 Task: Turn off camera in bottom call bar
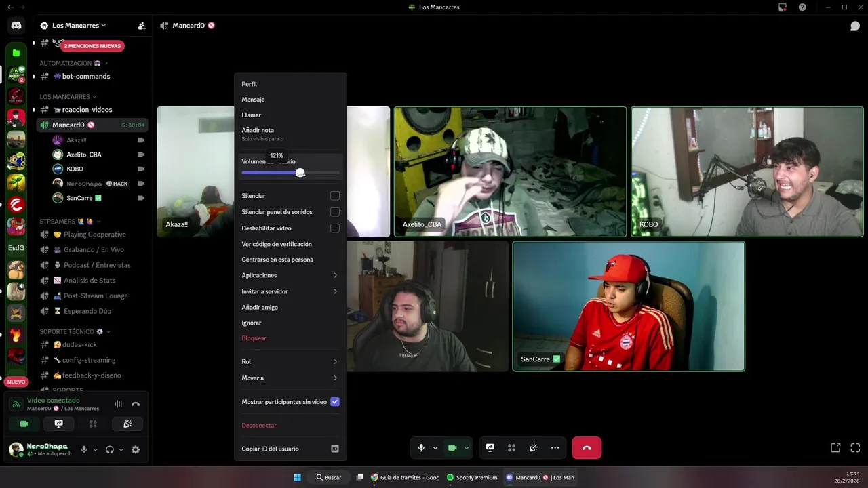(452, 448)
